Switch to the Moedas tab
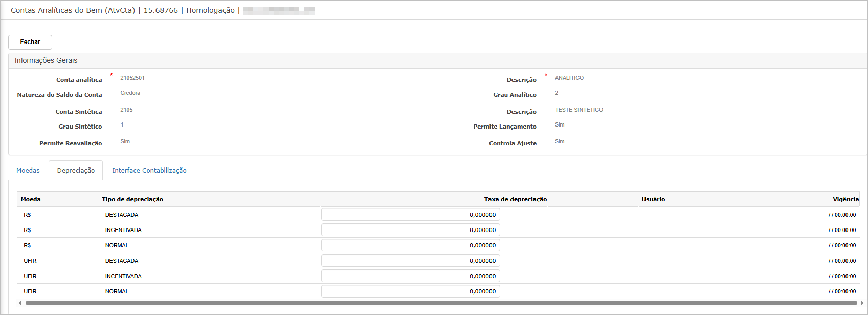The width and height of the screenshot is (868, 315). tap(28, 171)
